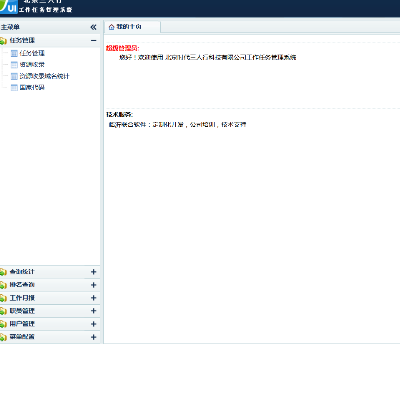Select the 职责管理 menu label
This screenshot has height=400, width=400.
coord(22,311)
